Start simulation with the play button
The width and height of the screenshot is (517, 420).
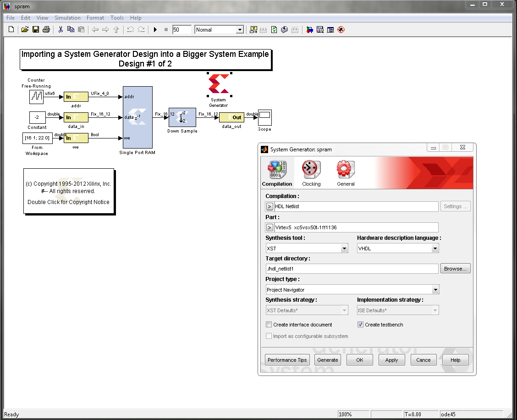pyautogui.click(x=155, y=30)
